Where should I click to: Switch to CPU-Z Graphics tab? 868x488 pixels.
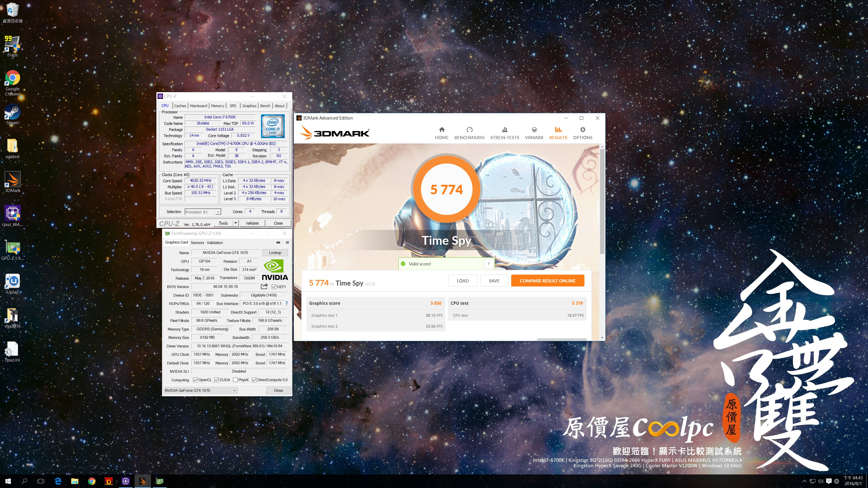pos(249,106)
